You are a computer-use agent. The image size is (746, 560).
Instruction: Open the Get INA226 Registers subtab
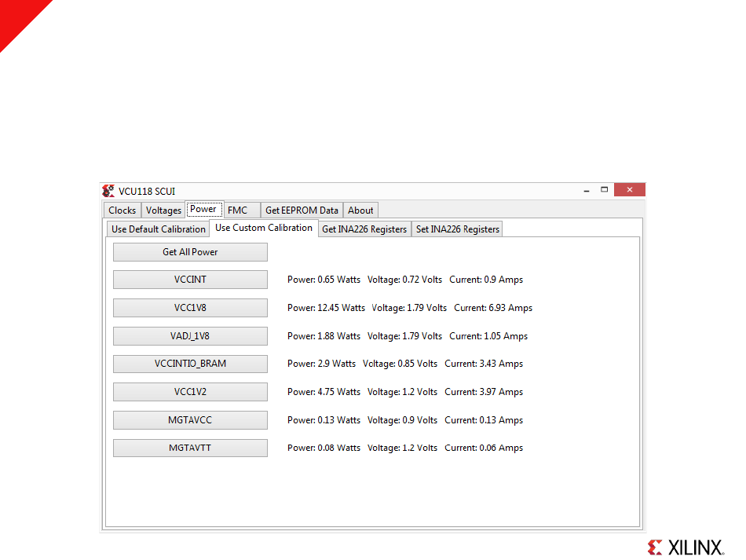coord(364,229)
